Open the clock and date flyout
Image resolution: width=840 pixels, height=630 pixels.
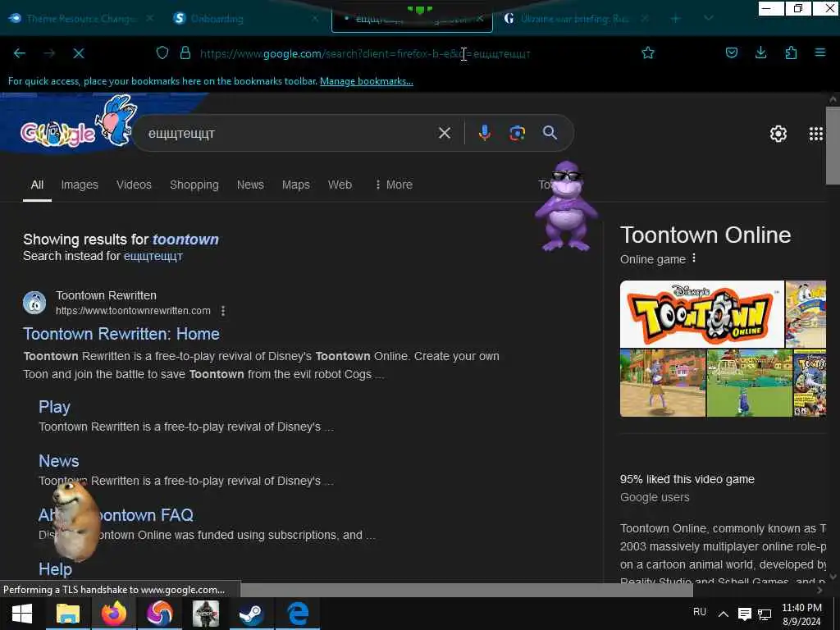point(801,614)
